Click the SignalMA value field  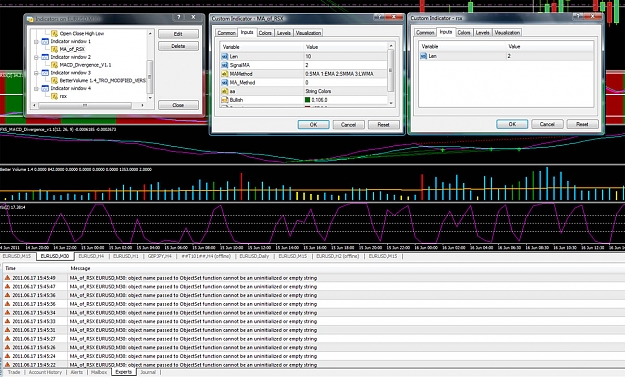pos(345,65)
